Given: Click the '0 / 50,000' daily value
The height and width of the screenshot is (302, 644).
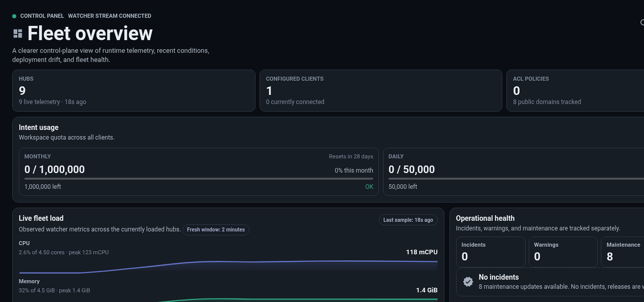Looking at the screenshot, I should 411,170.
